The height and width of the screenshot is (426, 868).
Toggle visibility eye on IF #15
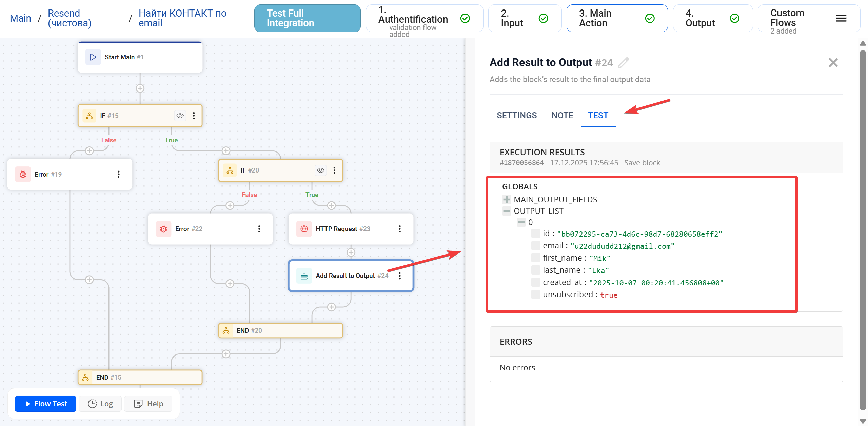(180, 116)
